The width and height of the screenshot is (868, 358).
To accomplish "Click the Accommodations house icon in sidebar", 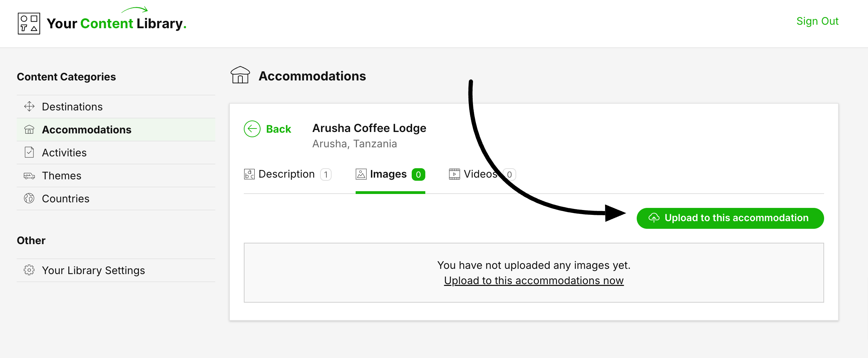I will pos(29,130).
